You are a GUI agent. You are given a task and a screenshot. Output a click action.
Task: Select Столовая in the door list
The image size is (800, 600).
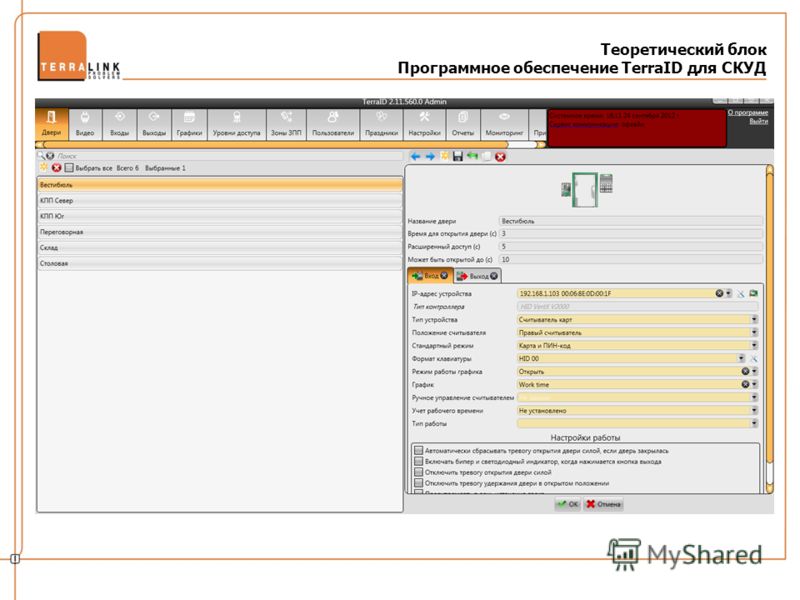click(x=220, y=264)
